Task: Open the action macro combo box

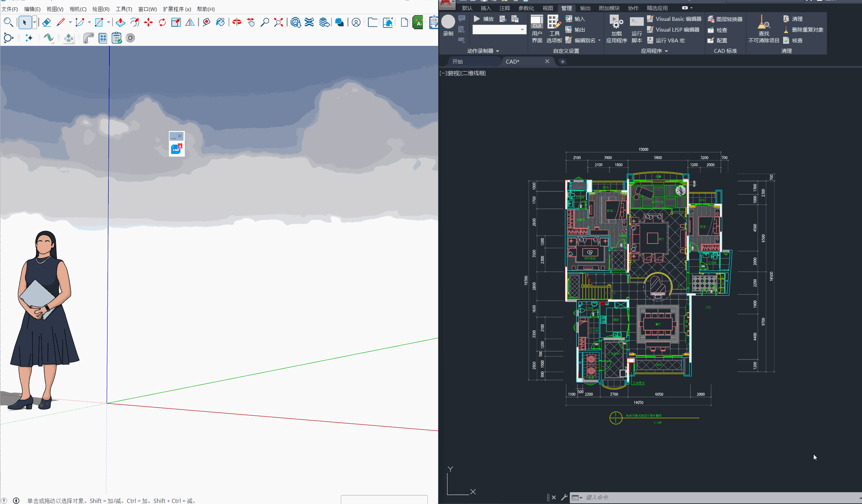Action: (x=499, y=30)
